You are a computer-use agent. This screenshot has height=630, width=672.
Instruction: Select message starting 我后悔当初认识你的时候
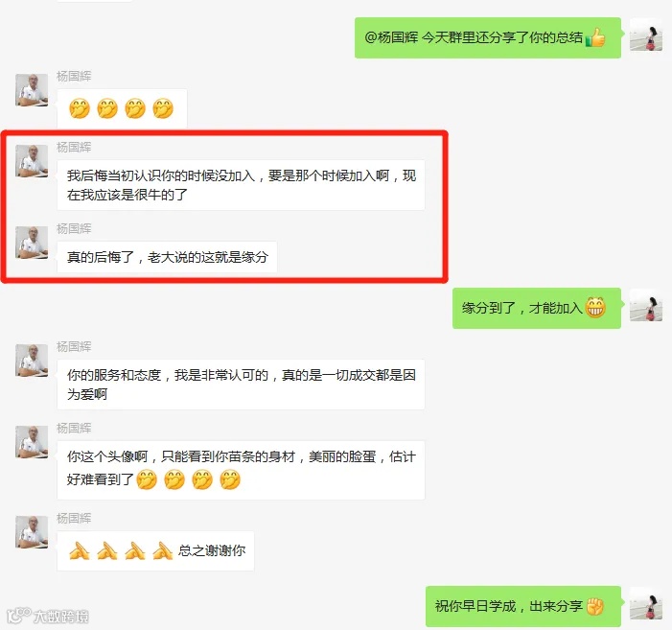point(241,185)
